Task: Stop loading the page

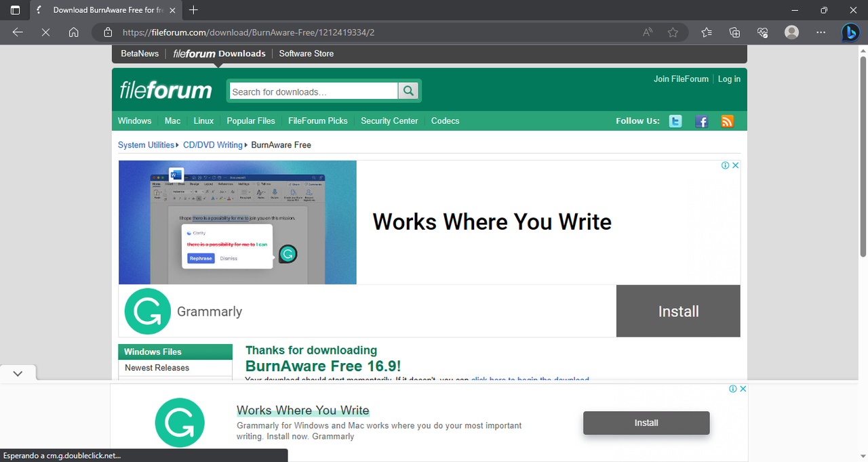Action: (45, 32)
